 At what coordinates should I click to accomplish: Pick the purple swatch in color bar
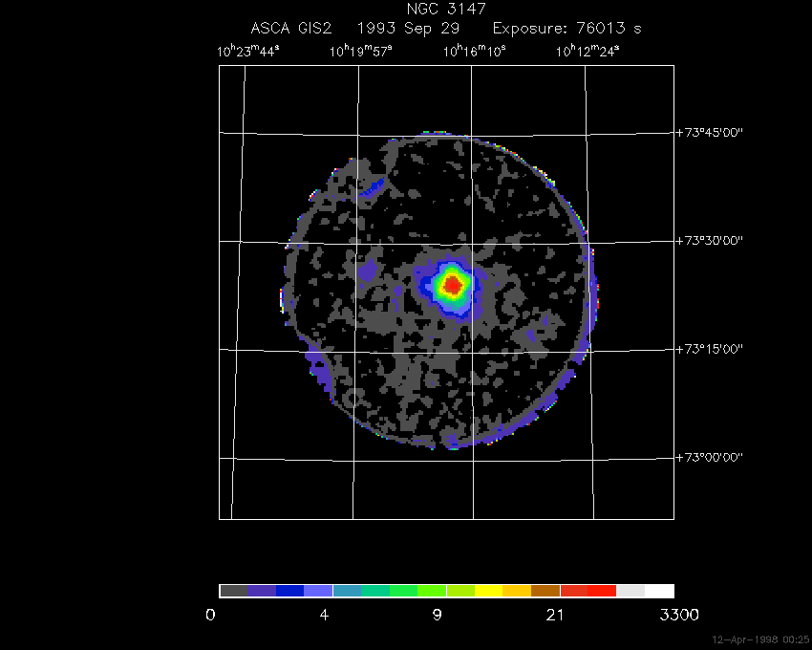pos(262,591)
